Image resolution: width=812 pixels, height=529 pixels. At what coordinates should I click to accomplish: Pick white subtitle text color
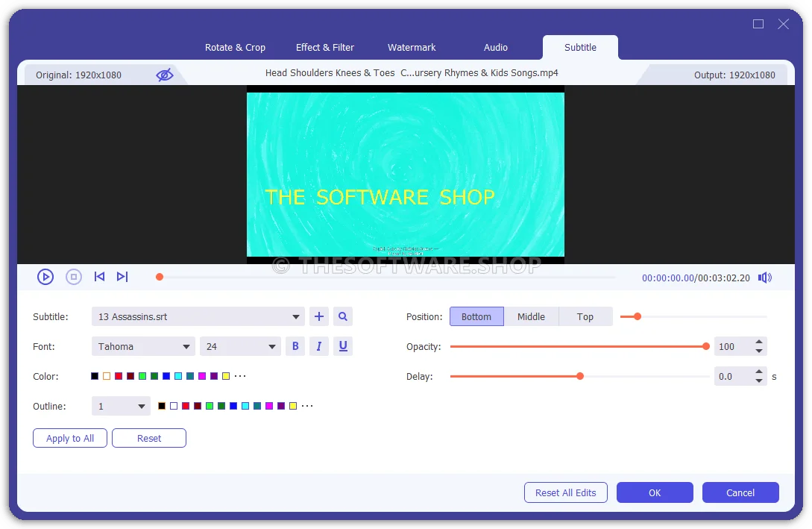click(x=106, y=376)
